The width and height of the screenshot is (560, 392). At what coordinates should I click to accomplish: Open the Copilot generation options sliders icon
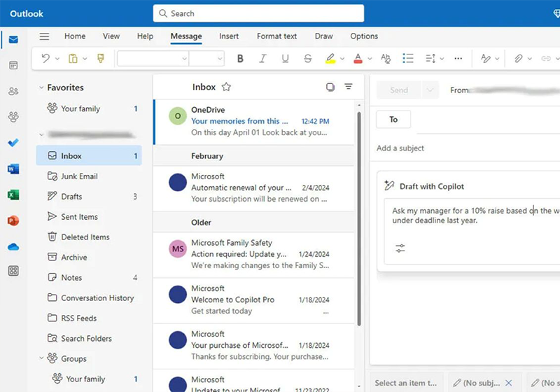[400, 248]
